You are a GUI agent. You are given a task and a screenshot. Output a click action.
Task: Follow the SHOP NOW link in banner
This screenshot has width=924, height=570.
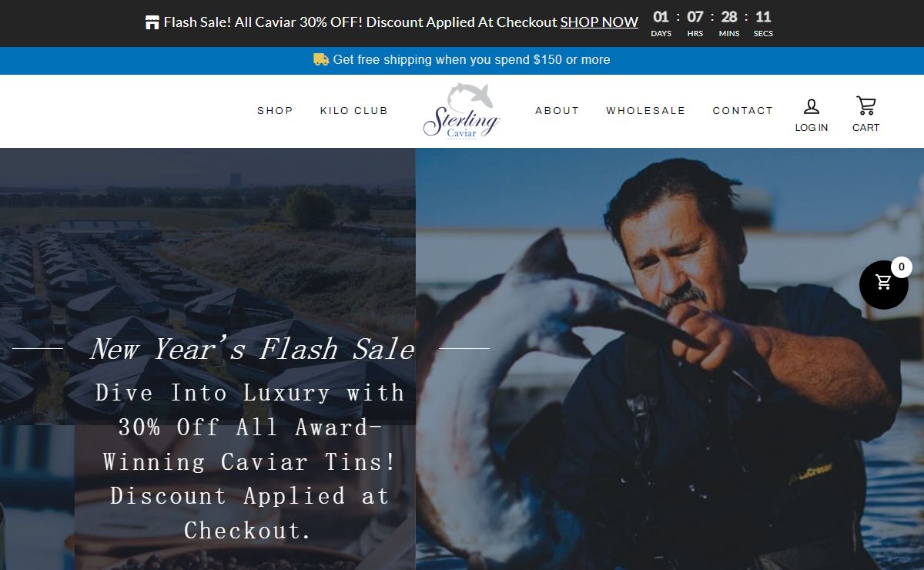click(599, 22)
